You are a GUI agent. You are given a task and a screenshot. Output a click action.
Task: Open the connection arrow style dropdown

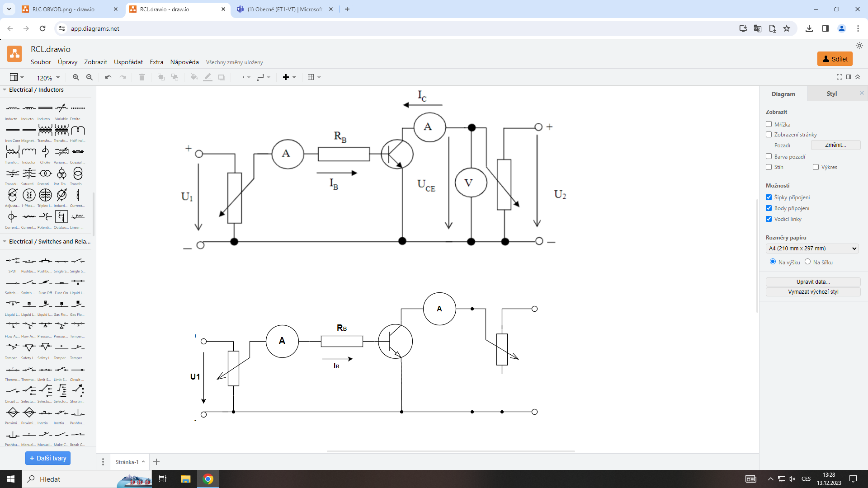point(244,77)
